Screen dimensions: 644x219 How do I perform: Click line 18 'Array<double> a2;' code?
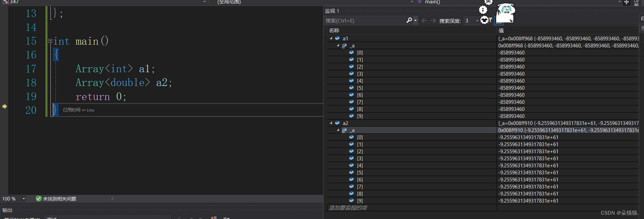[x=124, y=83]
